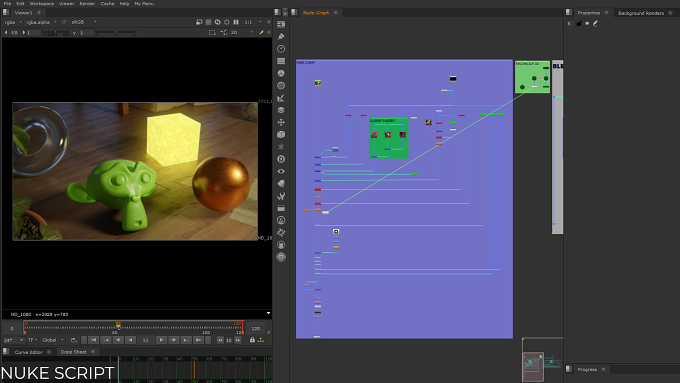This screenshot has height=383, width=680.
Task: Open the globe icon toolbar menu
Action: [x=281, y=257]
